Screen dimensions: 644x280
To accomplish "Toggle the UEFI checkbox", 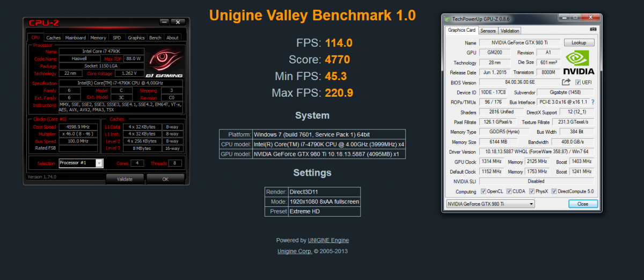I will pos(577,82).
